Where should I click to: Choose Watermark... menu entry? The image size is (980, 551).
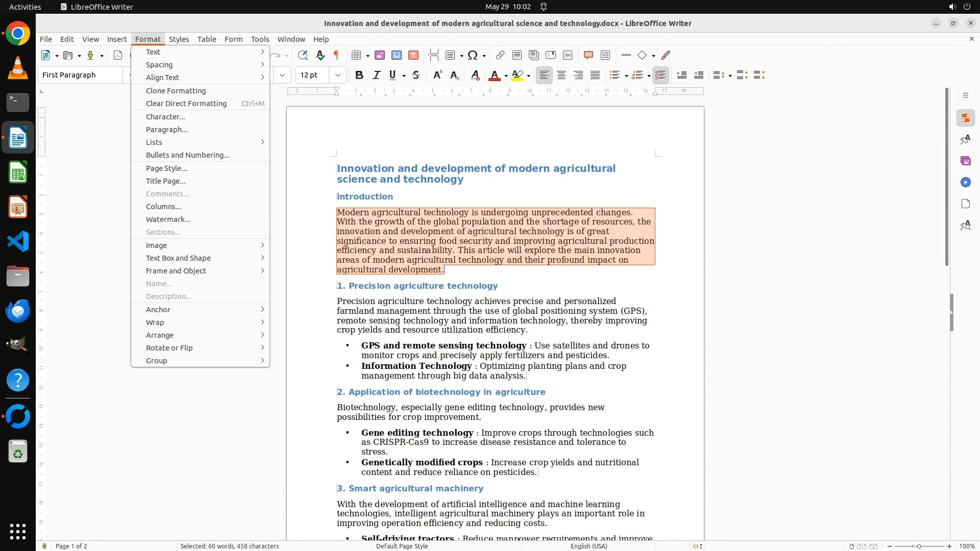[x=168, y=219]
